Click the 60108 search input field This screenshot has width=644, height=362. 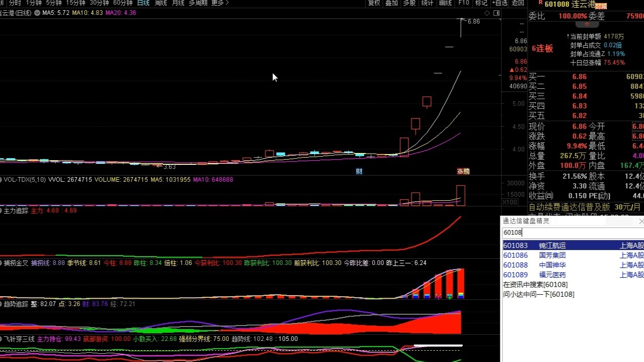tap(573, 232)
